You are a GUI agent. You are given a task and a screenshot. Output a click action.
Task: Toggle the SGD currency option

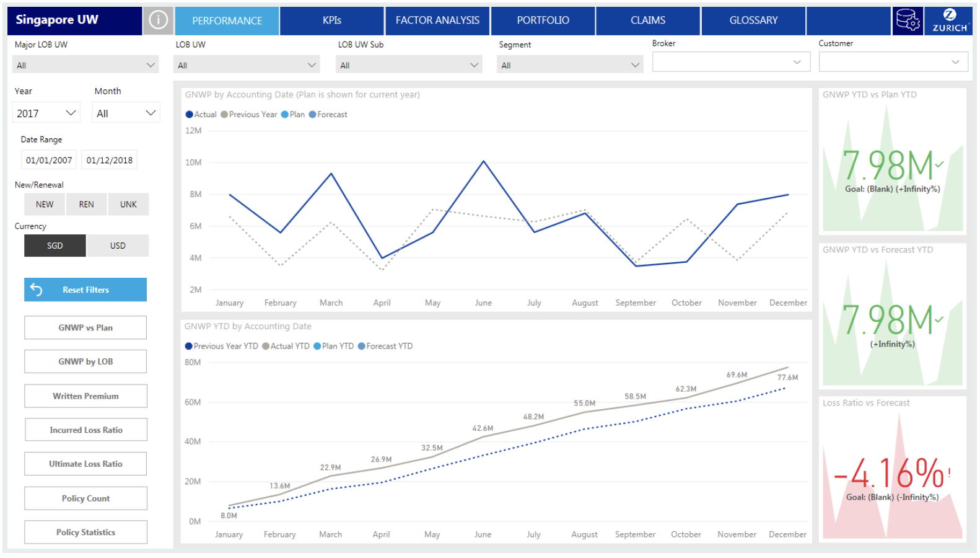[55, 246]
